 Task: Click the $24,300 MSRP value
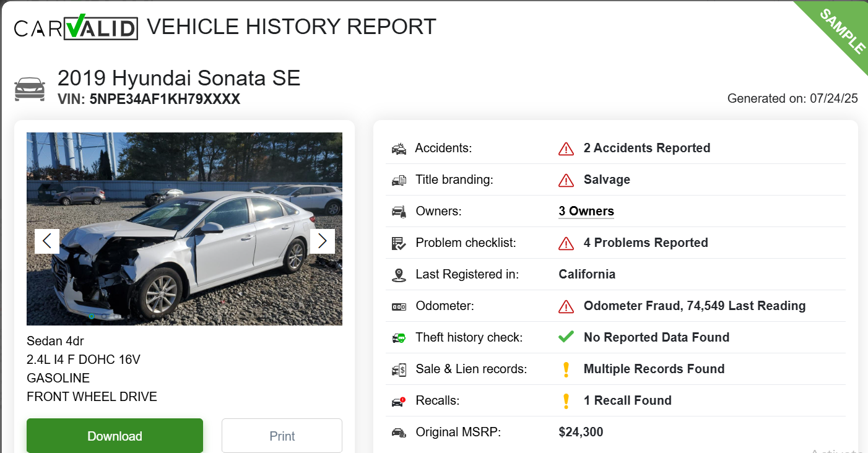point(581,432)
